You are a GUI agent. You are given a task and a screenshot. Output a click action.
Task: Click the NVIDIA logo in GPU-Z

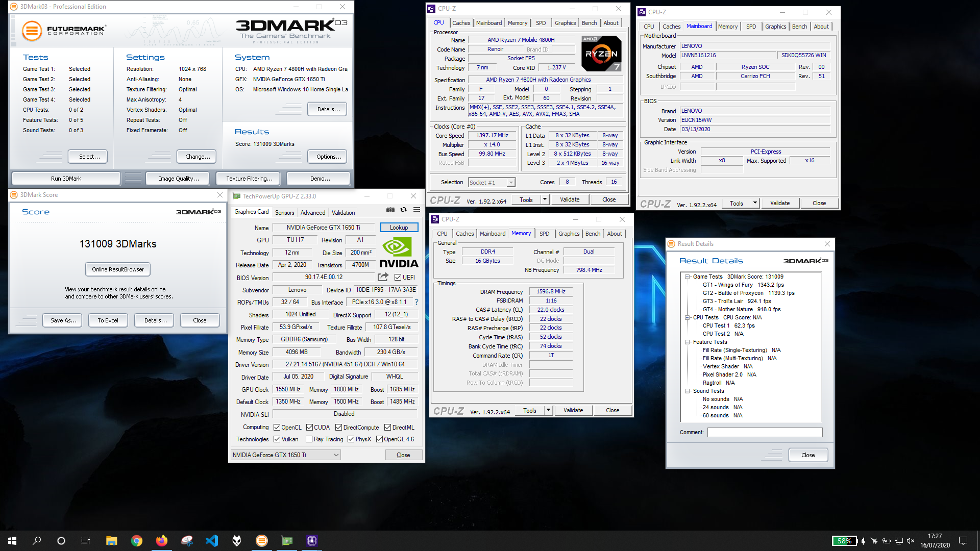click(x=399, y=252)
